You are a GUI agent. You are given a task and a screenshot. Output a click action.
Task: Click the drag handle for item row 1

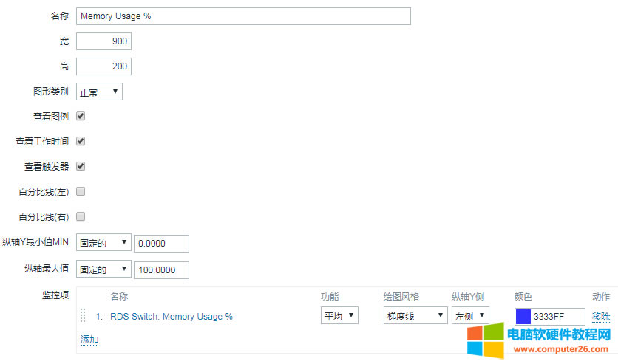tap(83, 316)
